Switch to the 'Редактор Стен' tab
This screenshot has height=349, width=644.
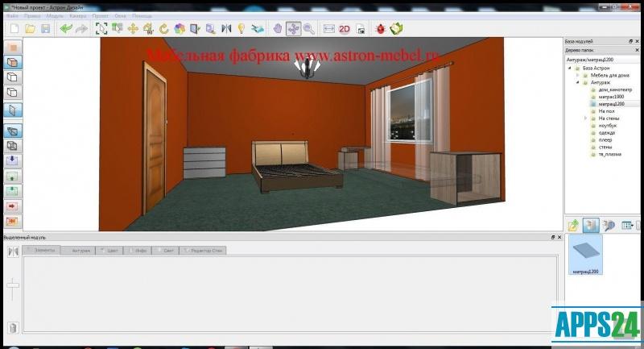coord(206,251)
